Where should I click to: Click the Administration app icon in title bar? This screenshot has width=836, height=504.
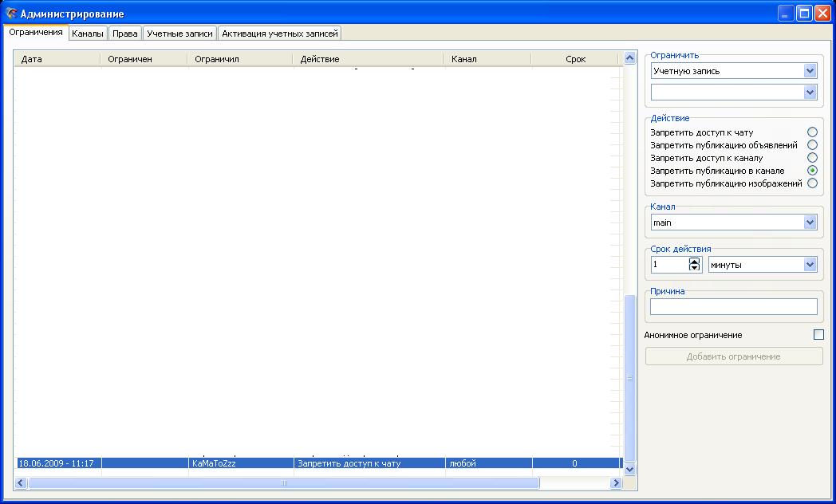(x=11, y=14)
